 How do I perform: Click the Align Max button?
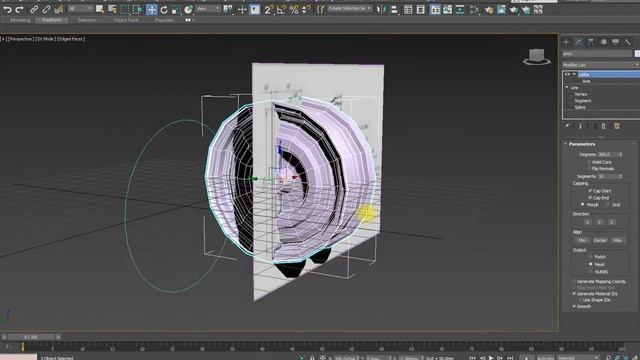pyautogui.click(x=618, y=240)
